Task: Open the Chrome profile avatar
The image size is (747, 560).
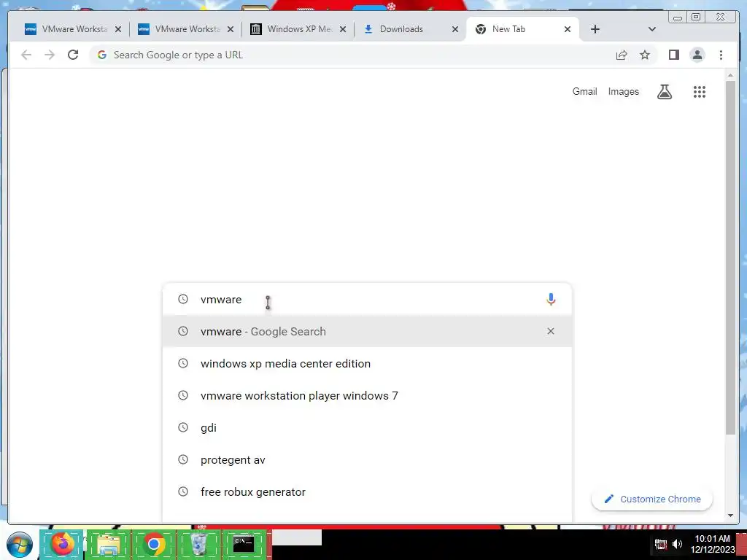Action: [x=697, y=55]
